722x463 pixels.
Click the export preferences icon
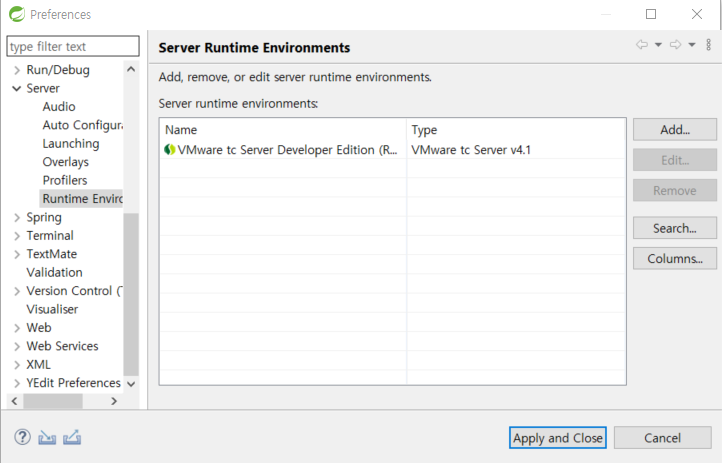(72, 437)
